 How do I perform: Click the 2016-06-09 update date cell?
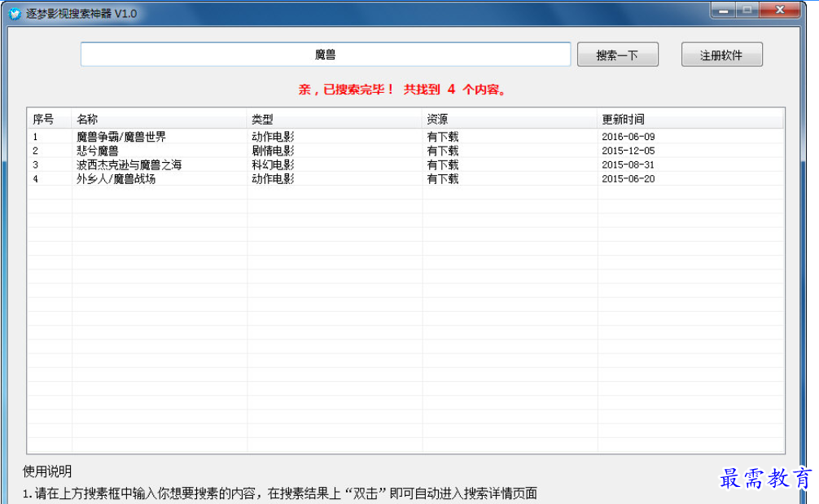point(628,137)
